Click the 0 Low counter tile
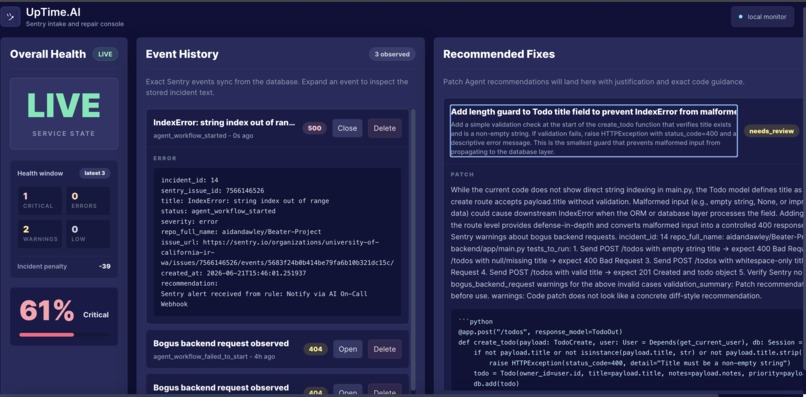 point(88,234)
